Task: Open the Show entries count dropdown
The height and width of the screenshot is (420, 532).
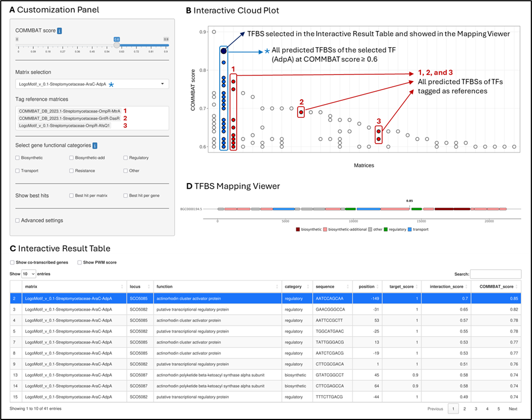Action: [29, 274]
